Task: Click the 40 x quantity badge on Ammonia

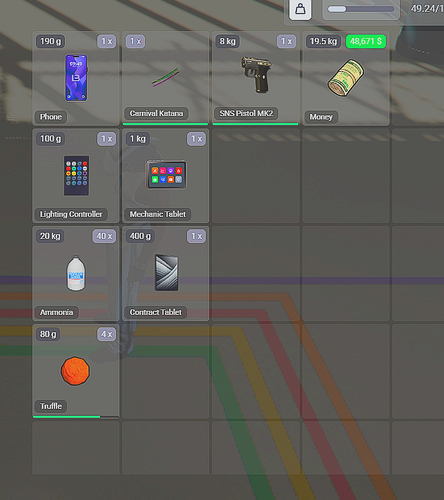Action: 104,236
